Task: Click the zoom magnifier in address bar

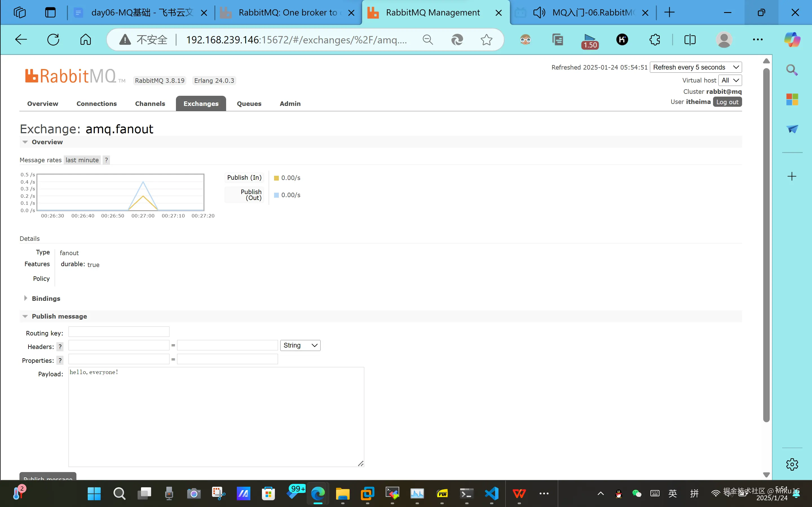Action: click(427, 39)
